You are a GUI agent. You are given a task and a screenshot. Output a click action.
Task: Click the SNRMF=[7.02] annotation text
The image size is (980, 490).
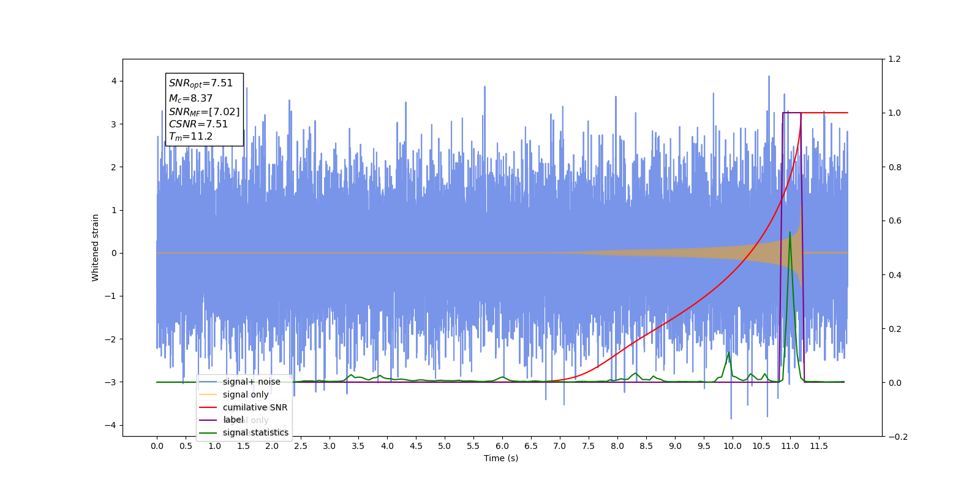coord(204,111)
